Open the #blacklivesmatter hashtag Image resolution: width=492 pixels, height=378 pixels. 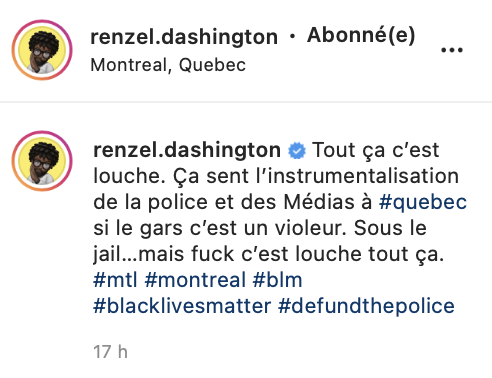[182, 306]
